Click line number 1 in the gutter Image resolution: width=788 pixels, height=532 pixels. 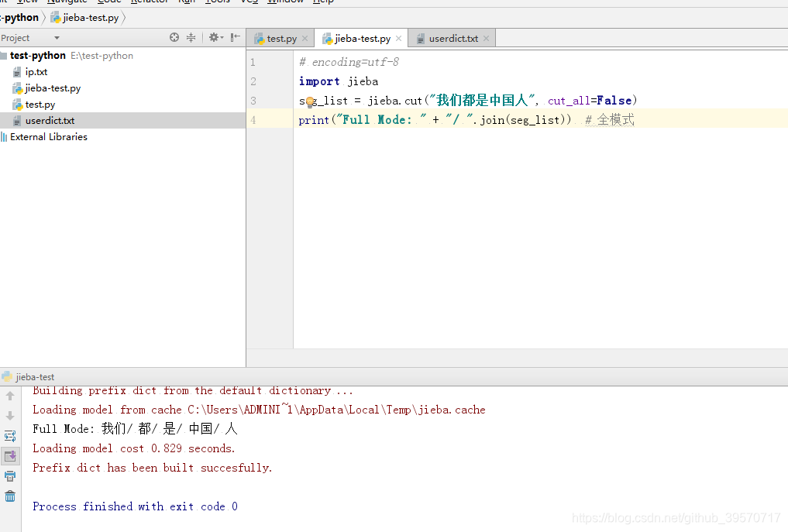(x=253, y=62)
